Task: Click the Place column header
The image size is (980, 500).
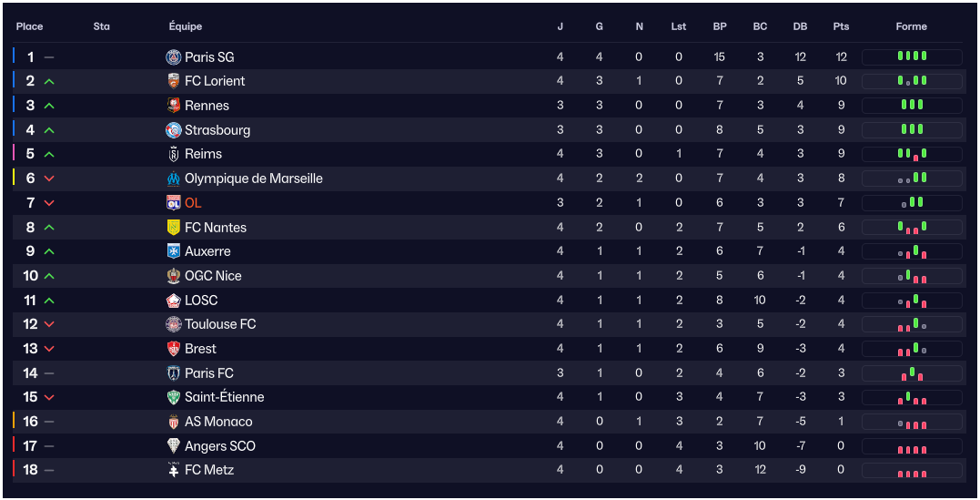Action: (x=29, y=26)
